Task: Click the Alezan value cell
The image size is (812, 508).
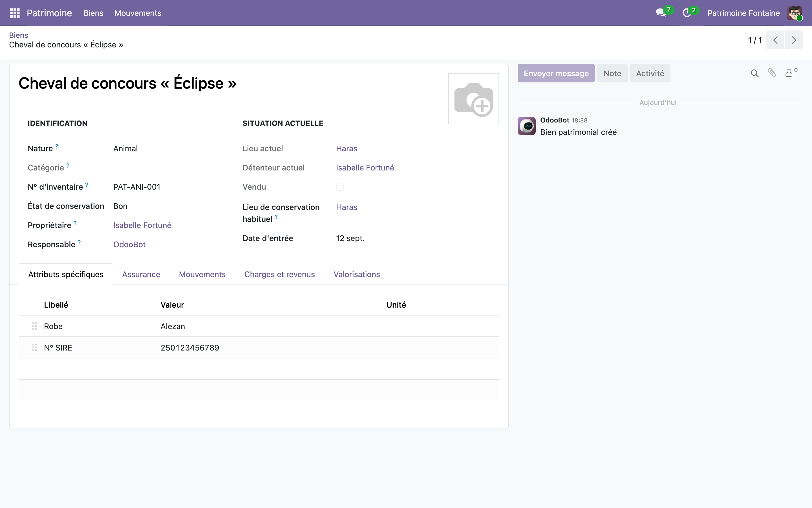Action: click(269, 326)
